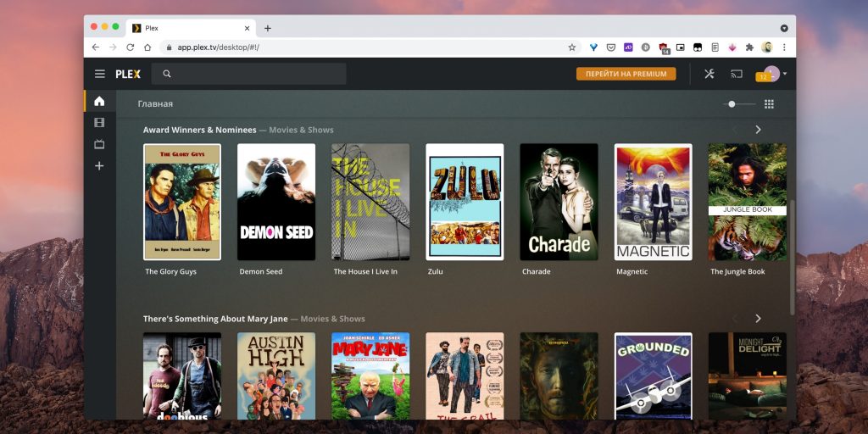Click the plus icon in sidebar
This screenshot has height=434, width=868.
[99, 165]
